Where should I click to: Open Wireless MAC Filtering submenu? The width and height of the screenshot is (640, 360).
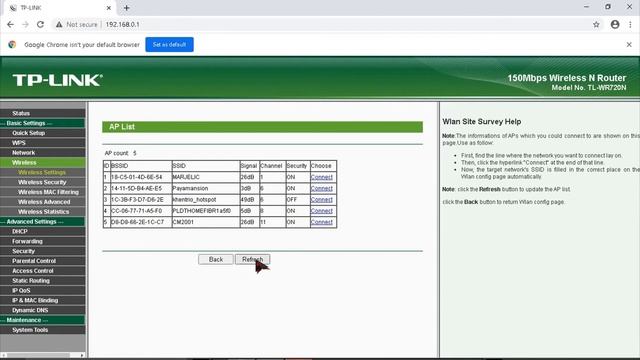(43, 192)
